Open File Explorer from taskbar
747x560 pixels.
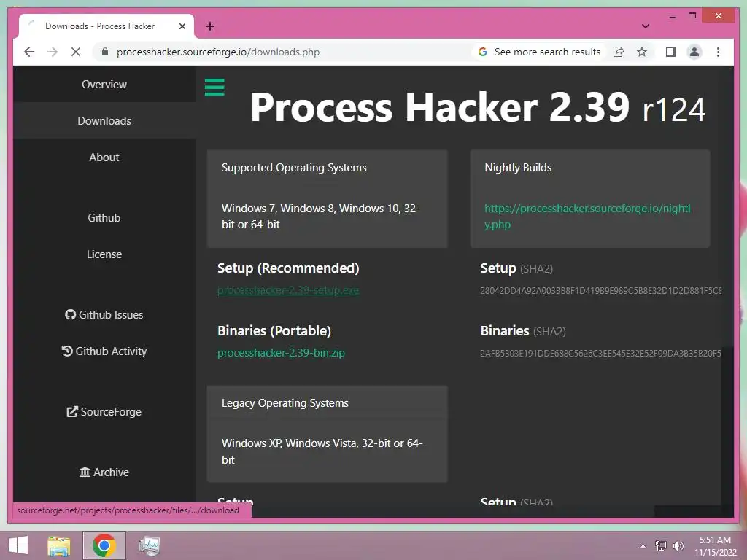pos(59,545)
